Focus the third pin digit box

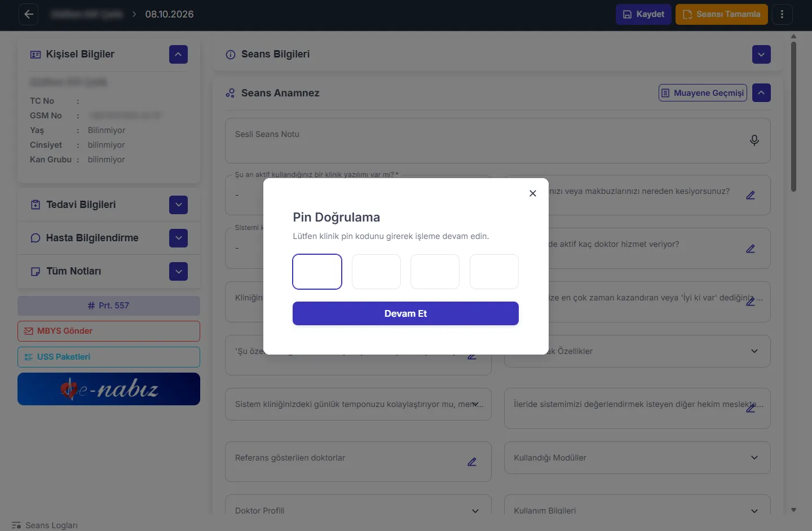click(435, 272)
